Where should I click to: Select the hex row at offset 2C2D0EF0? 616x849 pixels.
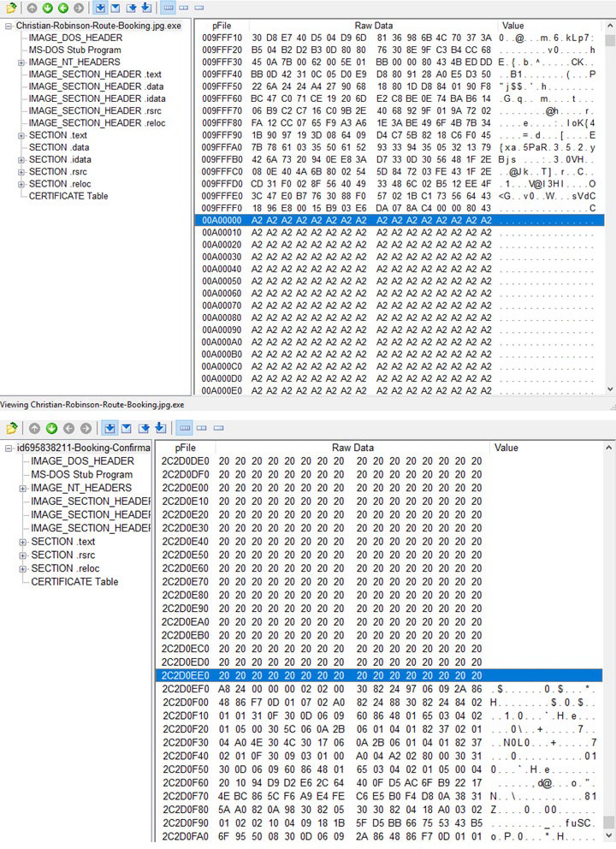[x=379, y=689]
